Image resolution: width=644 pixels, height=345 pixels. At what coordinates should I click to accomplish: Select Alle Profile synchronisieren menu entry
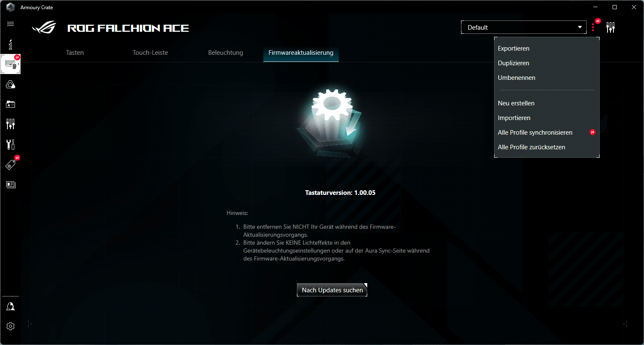pos(535,133)
